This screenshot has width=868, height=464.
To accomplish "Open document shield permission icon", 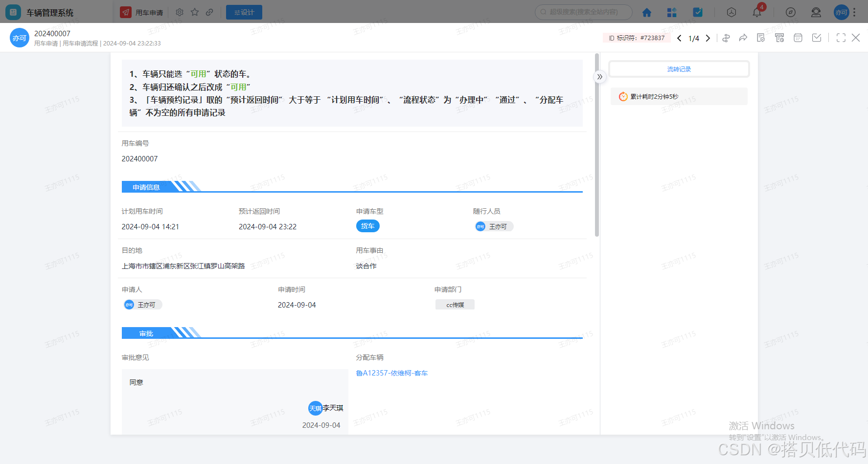I will coord(761,38).
